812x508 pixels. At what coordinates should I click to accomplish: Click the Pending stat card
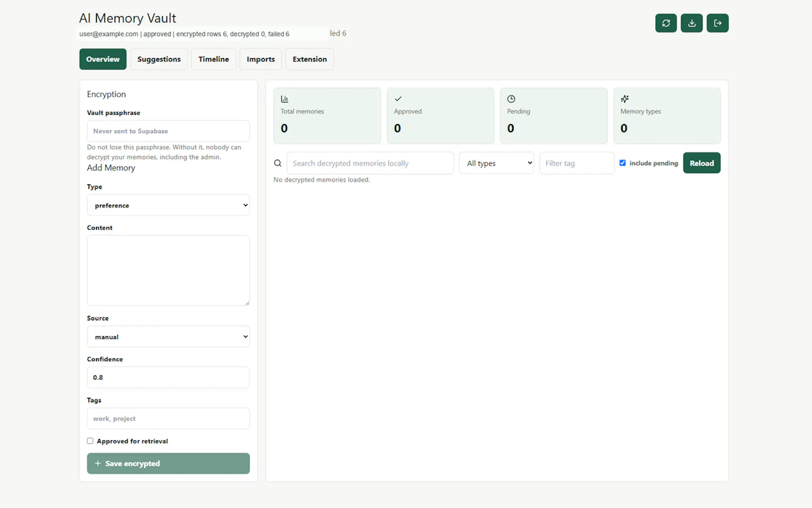click(x=554, y=116)
